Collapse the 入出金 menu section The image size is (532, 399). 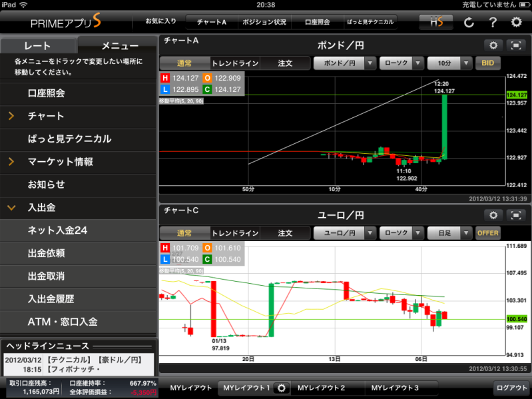click(78, 208)
